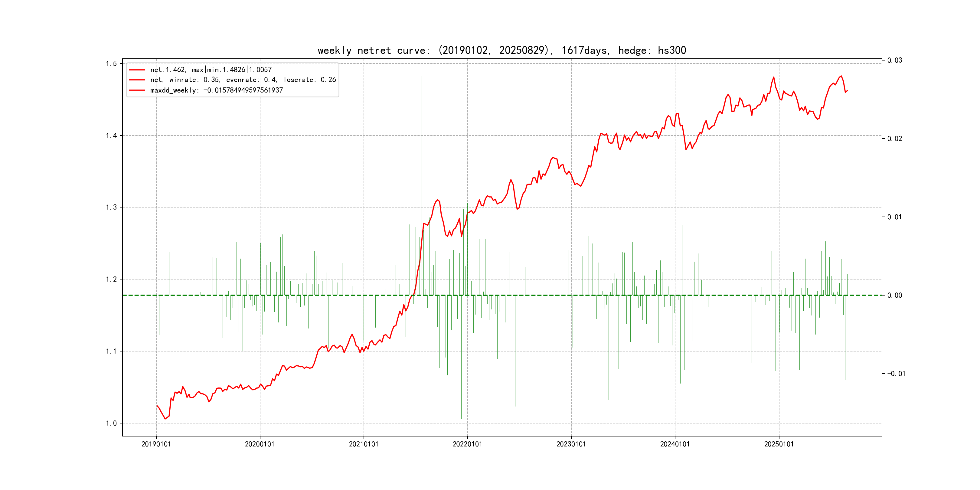980x490 pixels.
Task: Click the 1.2 left y-axis label
Action: (111, 279)
